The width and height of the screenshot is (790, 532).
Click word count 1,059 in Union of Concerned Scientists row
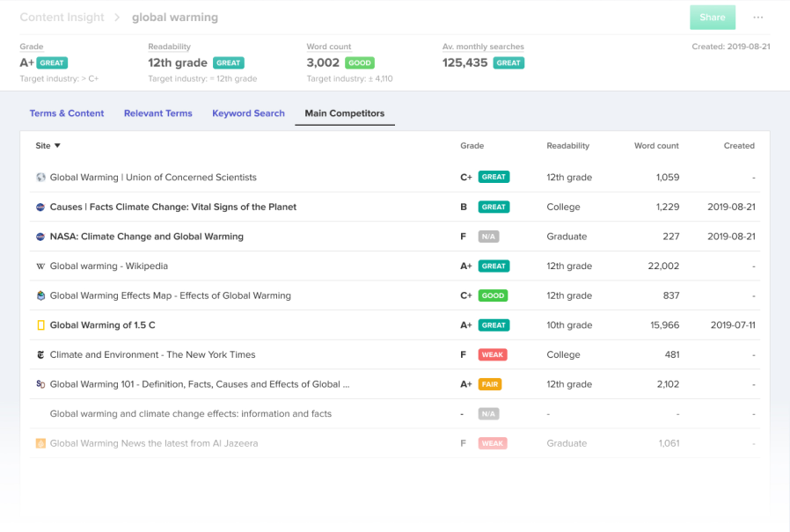[x=668, y=178]
